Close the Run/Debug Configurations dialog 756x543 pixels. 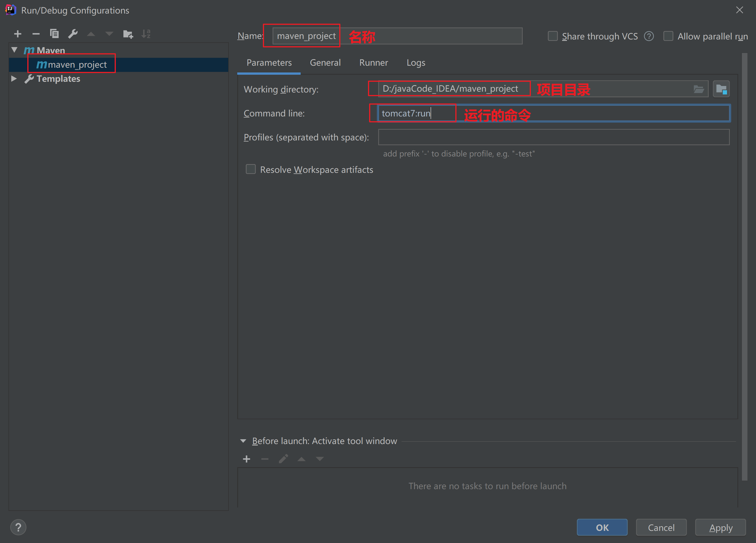pyautogui.click(x=739, y=10)
